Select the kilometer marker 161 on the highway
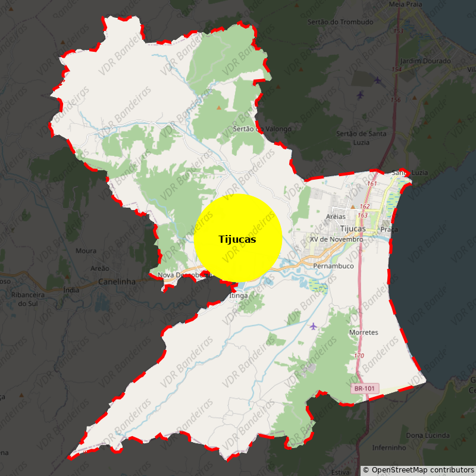This screenshot has height=476, width=476. point(372,184)
